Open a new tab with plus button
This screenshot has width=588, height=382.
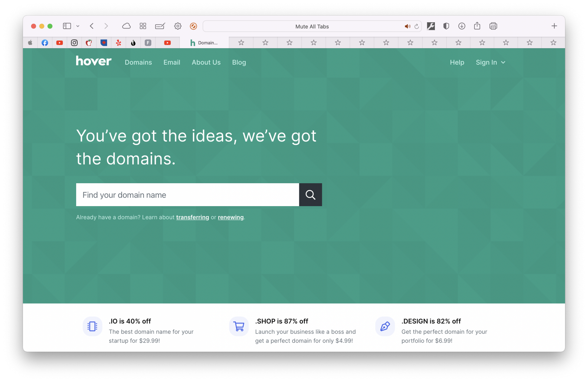click(x=554, y=26)
